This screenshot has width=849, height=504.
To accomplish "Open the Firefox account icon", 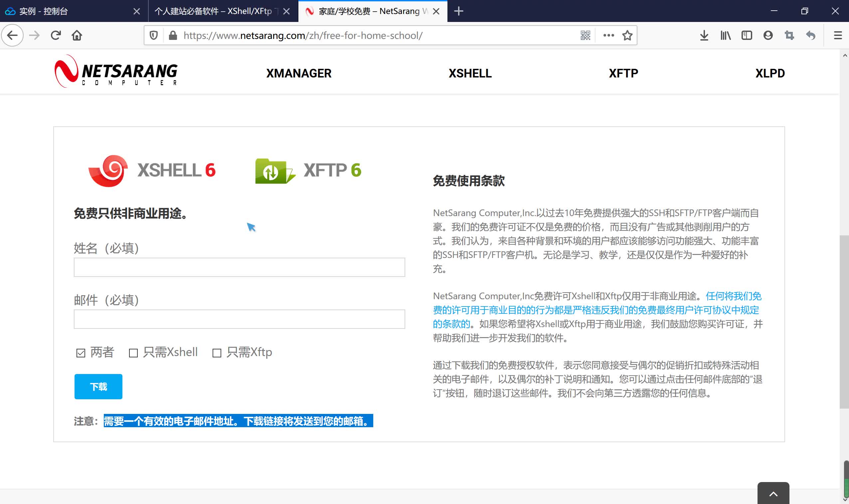I will [768, 35].
